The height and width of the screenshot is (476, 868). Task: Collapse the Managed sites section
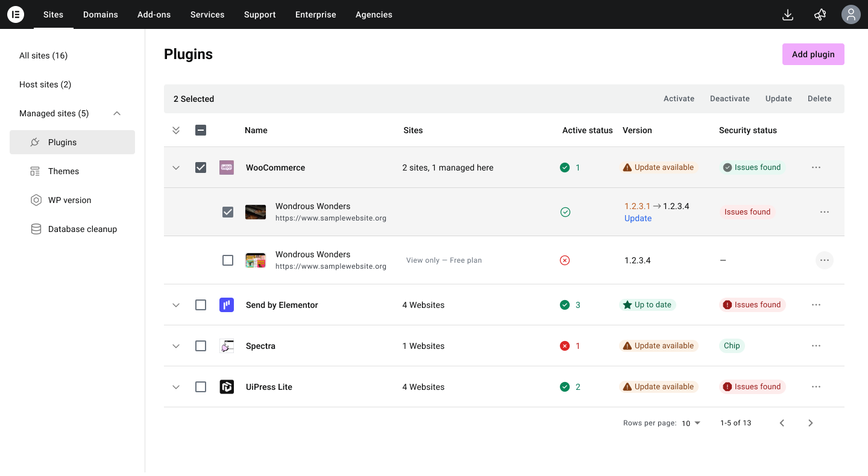pos(118,113)
